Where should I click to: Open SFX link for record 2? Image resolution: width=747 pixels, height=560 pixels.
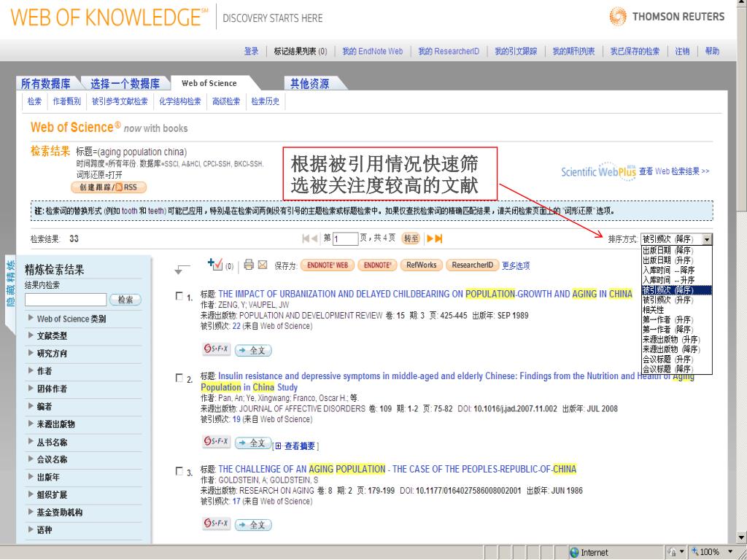click(x=216, y=441)
